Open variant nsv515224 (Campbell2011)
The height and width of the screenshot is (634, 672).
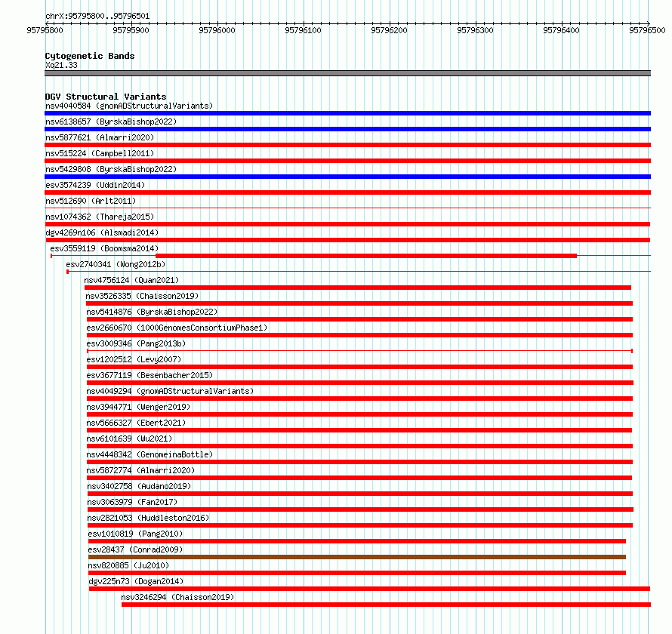[100, 153]
